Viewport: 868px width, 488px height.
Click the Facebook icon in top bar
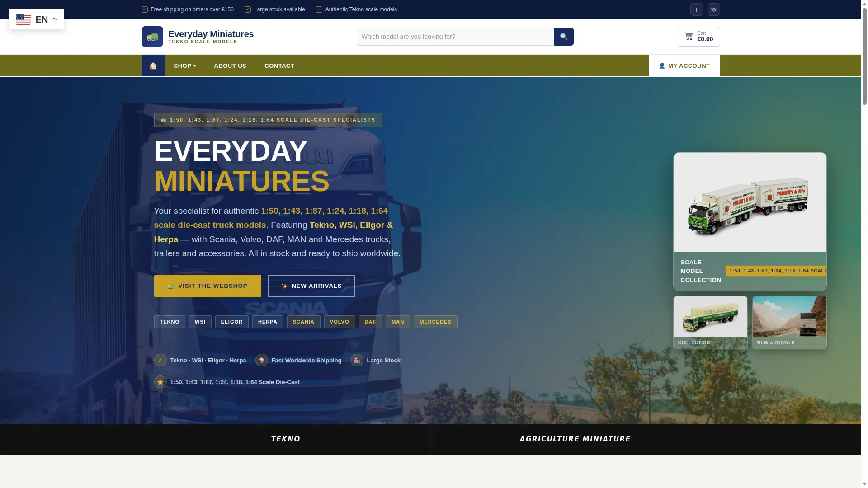(696, 9)
